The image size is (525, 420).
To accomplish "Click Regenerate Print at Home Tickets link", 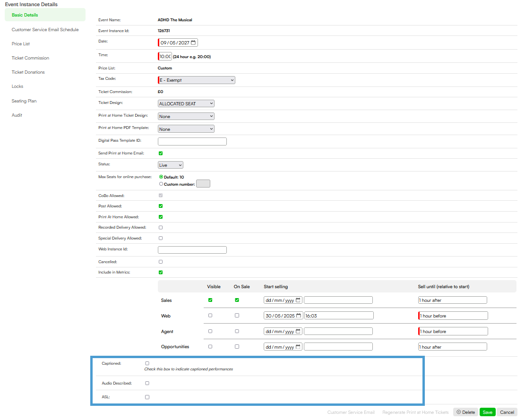I will coord(415,412).
